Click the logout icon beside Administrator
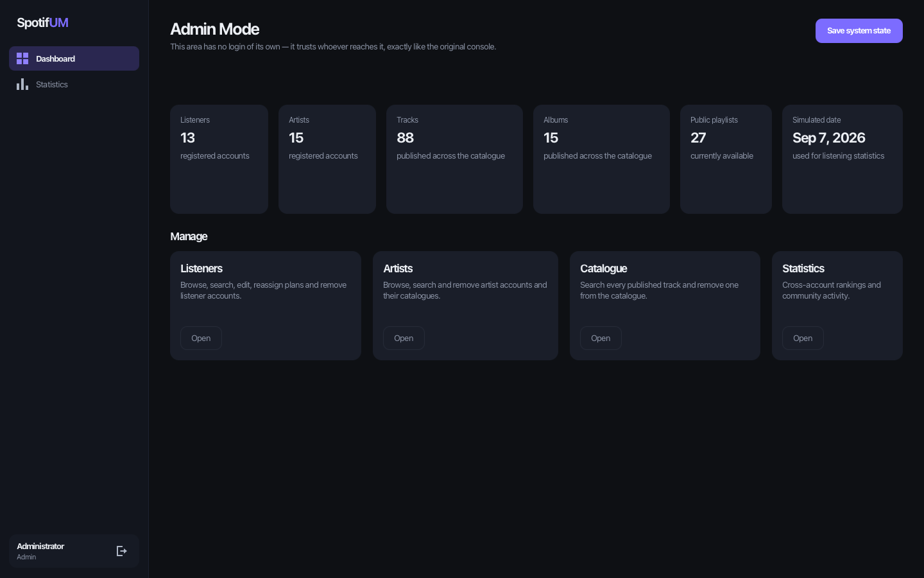This screenshot has height=578, width=924. pos(121,551)
